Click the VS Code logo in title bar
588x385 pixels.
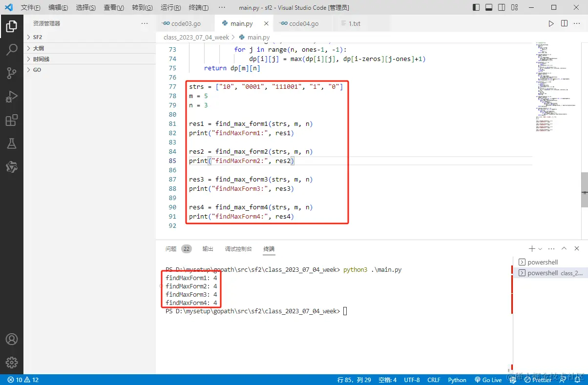[9, 7]
